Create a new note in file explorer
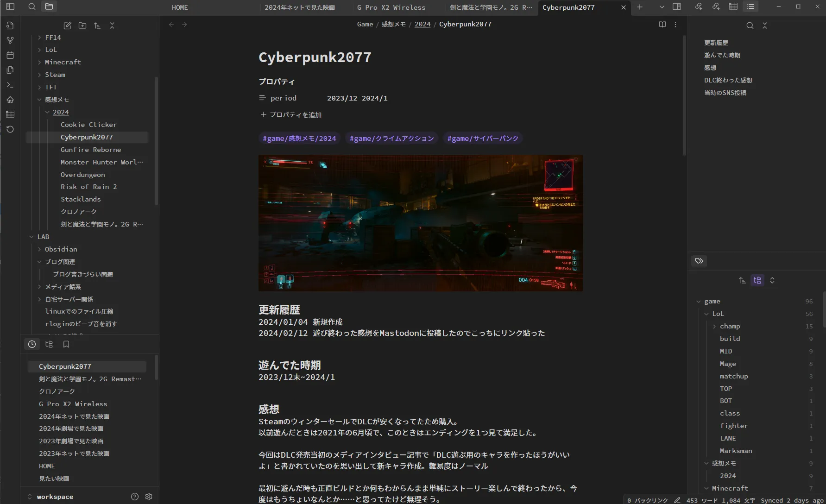 point(68,25)
